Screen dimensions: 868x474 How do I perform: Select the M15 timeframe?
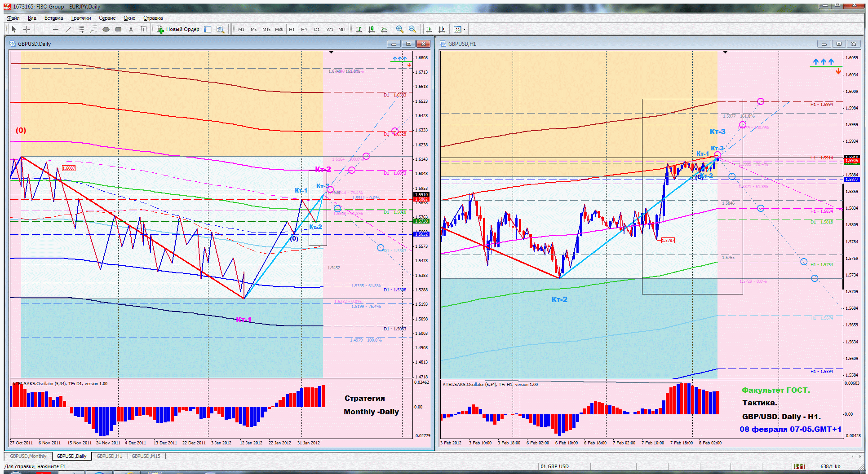266,29
